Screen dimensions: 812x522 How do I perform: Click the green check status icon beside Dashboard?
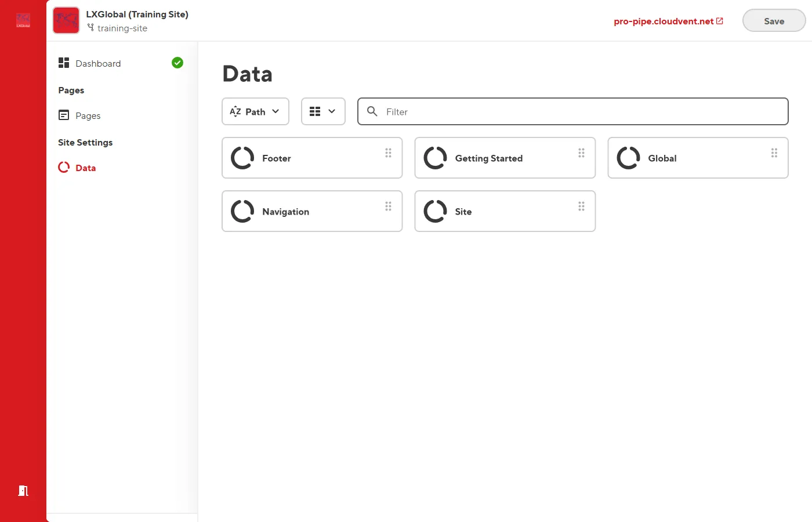[177, 63]
